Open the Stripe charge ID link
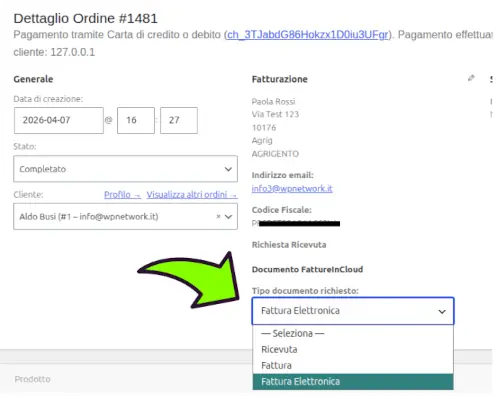Image resolution: width=500 pixels, height=399 pixels. 307,35
